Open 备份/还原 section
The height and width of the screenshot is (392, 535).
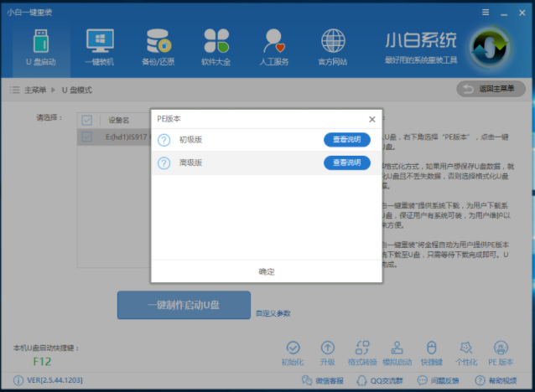tap(158, 48)
